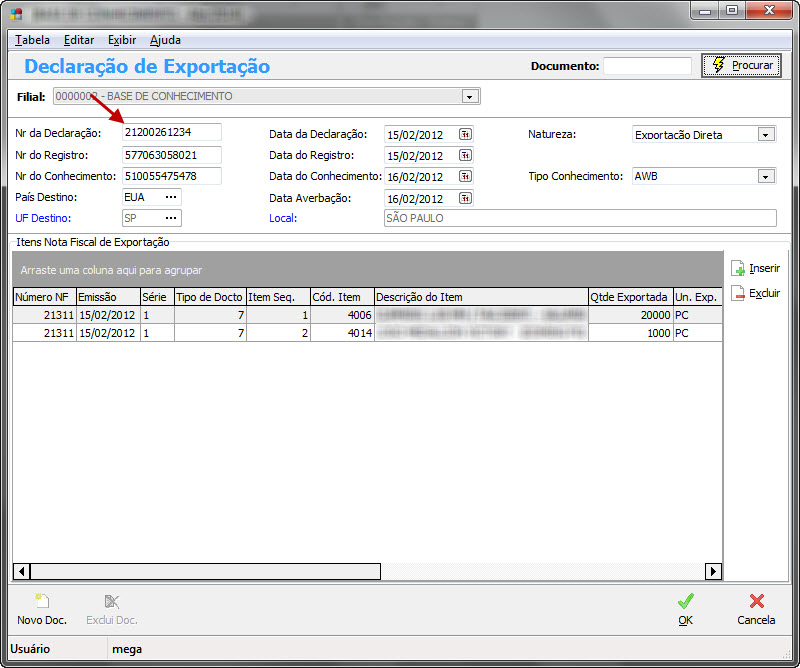Open calendar for Data Averbação
The width and height of the screenshot is (800, 668).
465,198
